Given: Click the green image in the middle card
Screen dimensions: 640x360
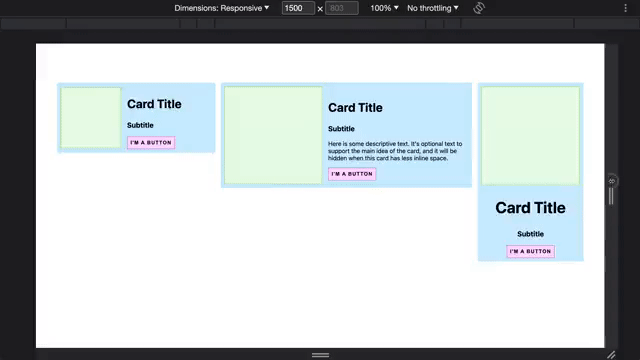Looking at the screenshot, I should (273, 135).
